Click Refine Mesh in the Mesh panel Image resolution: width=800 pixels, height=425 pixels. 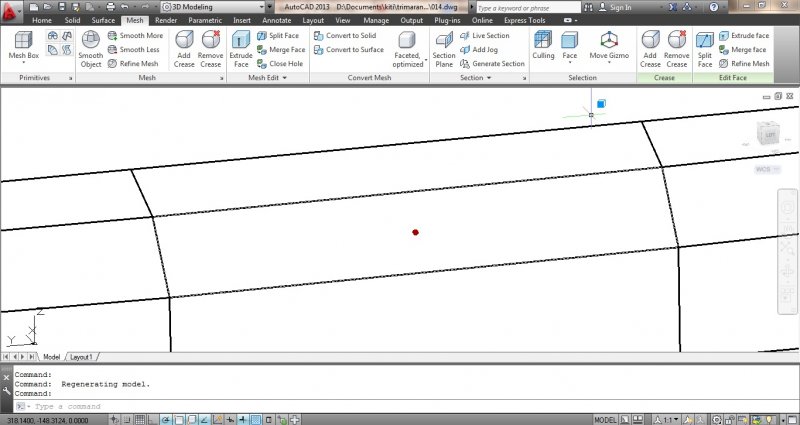click(133, 64)
